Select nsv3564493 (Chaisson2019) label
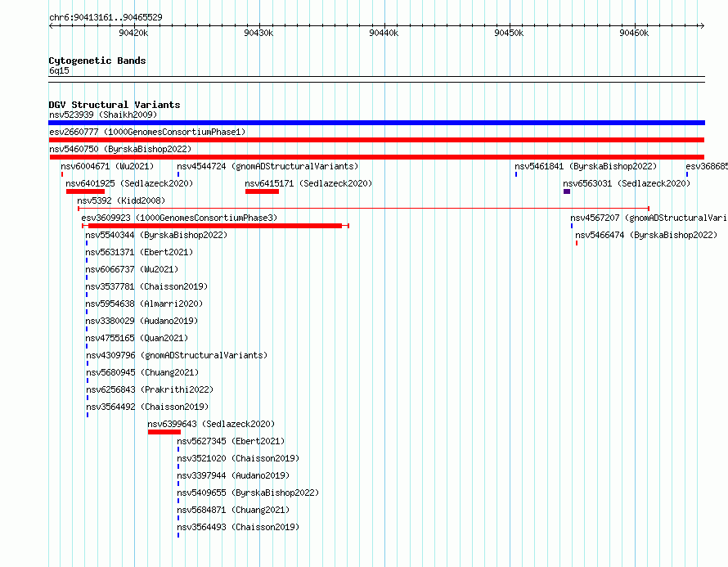 pyautogui.click(x=238, y=527)
